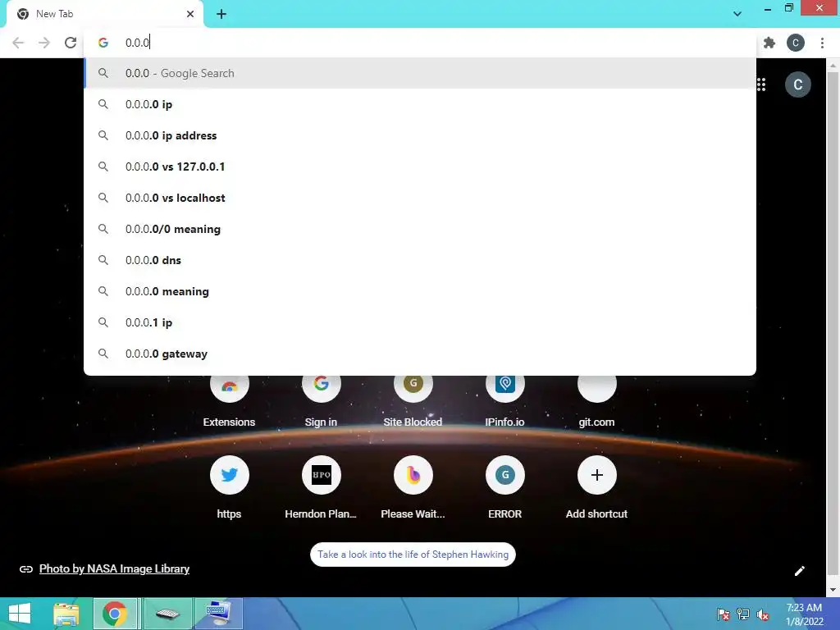The width and height of the screenshot is (840, 630).
Task: Choose '0.0.0.1 ip' suggestion
Action: coord(420,322)
